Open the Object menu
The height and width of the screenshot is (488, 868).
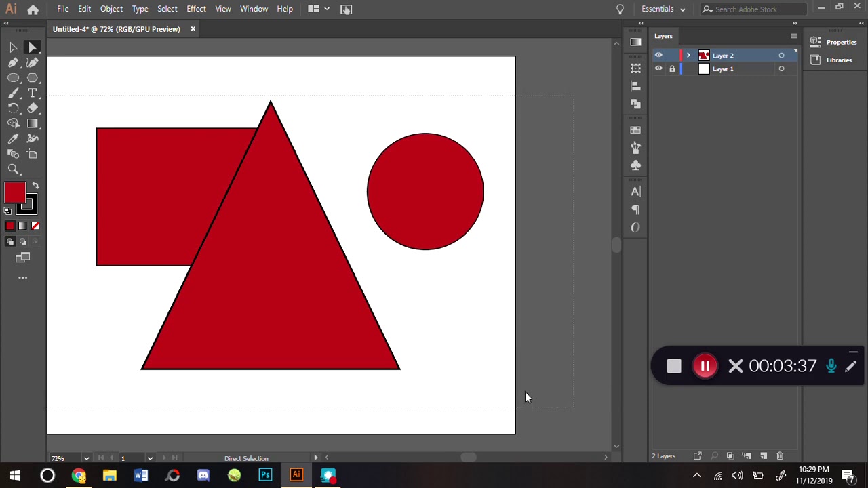coord(111,9)
